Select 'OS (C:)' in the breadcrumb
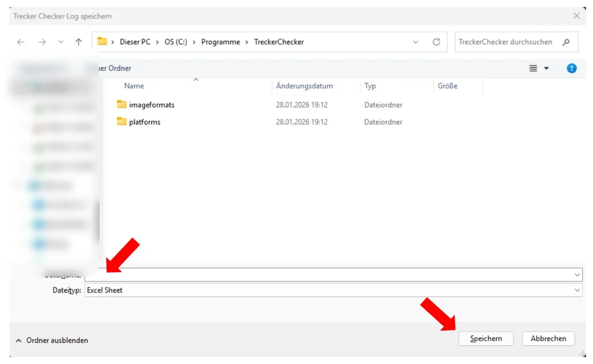Screen dimensions: 593x364 (x=176, y=42)
